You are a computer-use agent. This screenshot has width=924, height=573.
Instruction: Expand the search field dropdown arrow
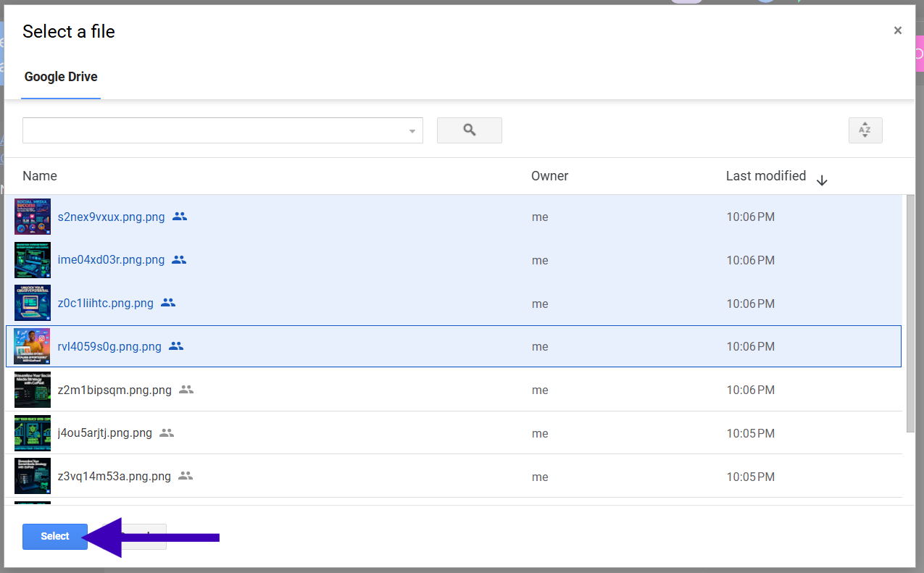pos(412,131)
